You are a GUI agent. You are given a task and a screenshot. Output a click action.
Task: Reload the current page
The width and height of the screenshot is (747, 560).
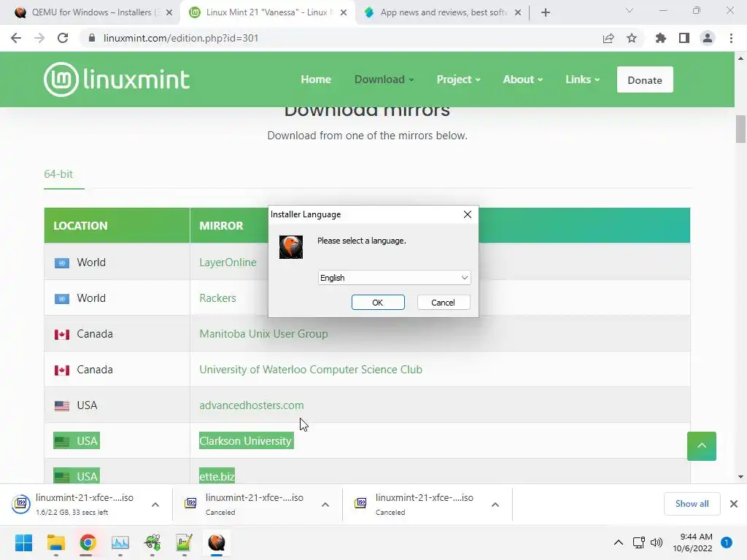pyautogui.click(x=63, y=38)
